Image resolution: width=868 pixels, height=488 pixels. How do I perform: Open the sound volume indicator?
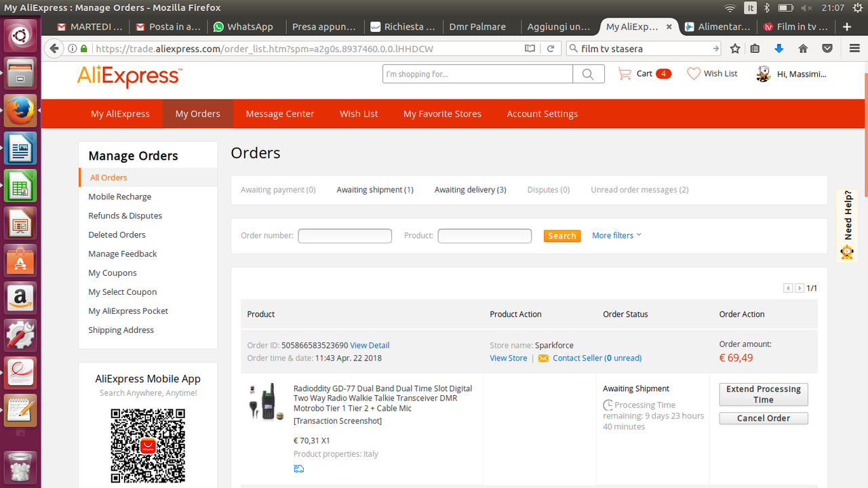pyautogui.click(x=806, y=8)
